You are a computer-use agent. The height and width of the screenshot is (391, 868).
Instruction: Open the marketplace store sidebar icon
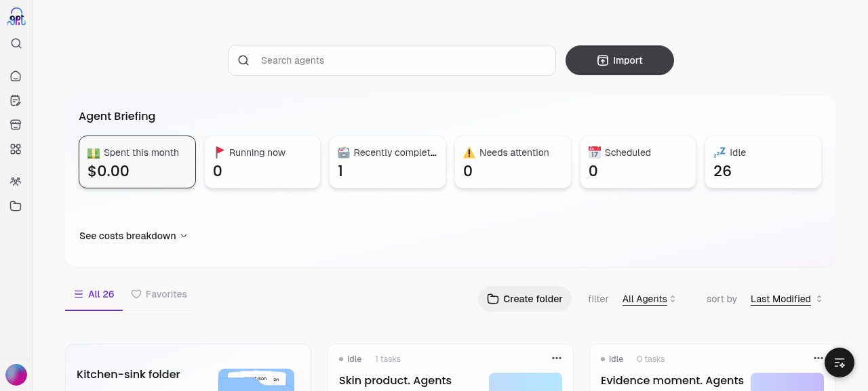click(16, 125)
